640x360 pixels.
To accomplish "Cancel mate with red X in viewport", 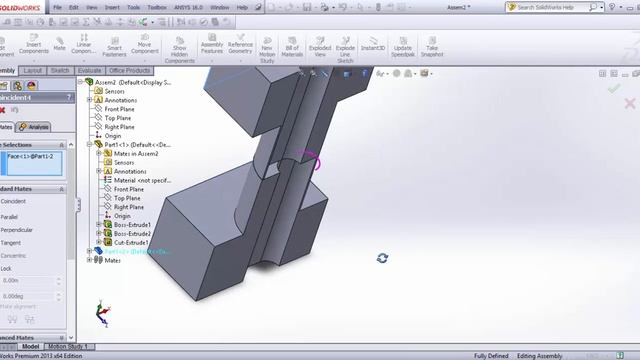I will click(x=630, y=103).
